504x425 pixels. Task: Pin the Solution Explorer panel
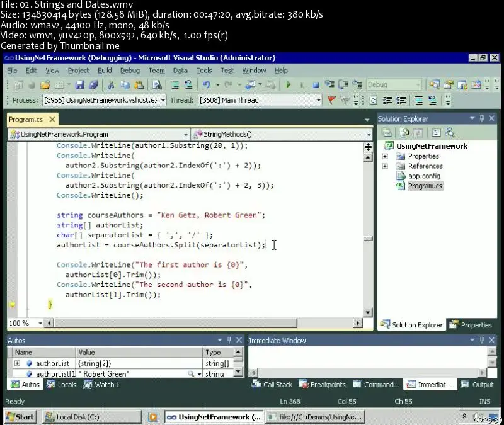click(x=481, y=118)
